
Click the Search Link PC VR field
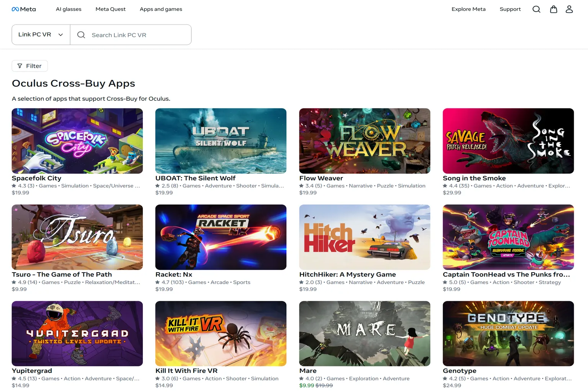(x=131, y=35)
